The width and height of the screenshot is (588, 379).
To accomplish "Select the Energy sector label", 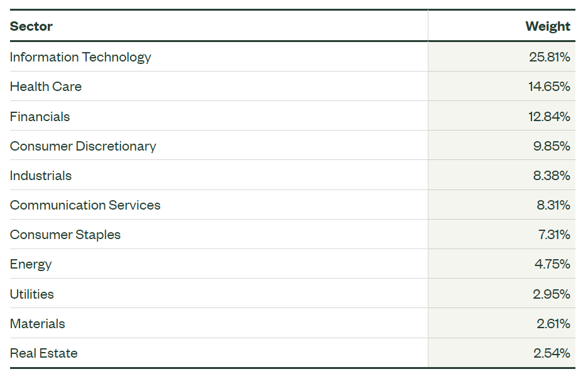I will click(31, 264).
